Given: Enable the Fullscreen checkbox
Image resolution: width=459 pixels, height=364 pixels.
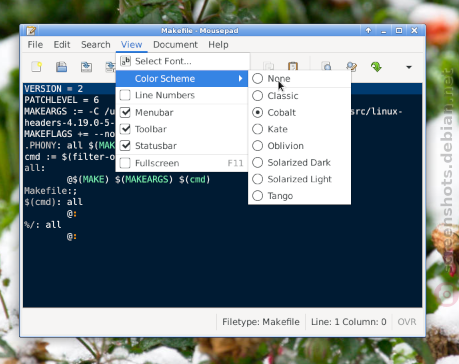Looking at the screenshot, I should (125, 163).
